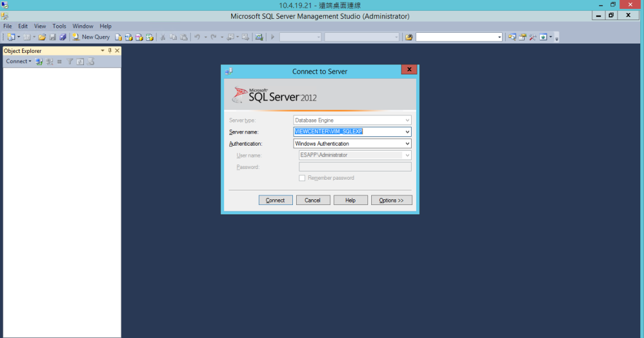644x338 pixels.
Task: Click the Open File folder icon
Action: [x=42, y=37]
